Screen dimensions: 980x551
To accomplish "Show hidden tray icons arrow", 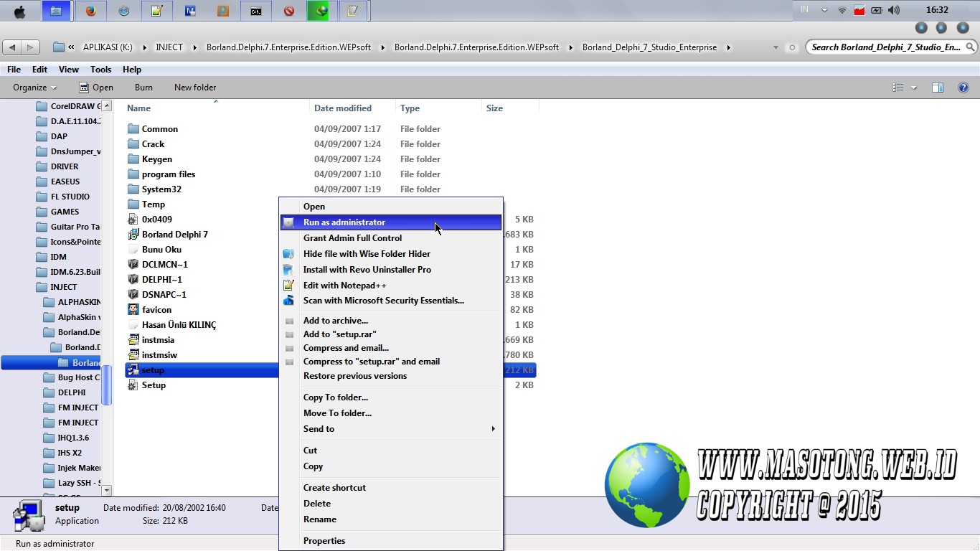I will pyautogui.click(x=824, y=10).
